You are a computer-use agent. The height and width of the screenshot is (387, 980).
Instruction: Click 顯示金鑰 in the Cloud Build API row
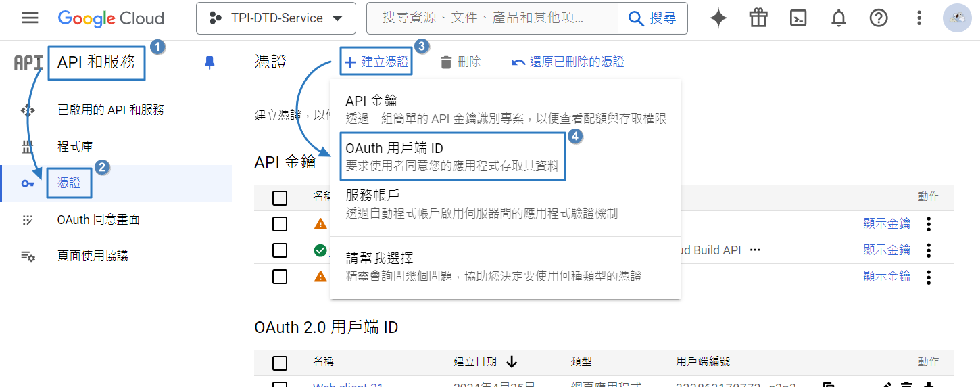pos(887,250)
